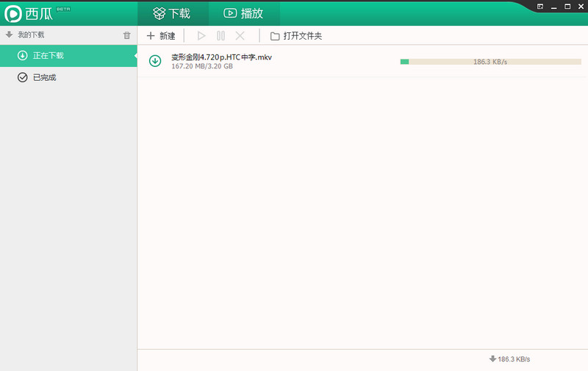Click the delete X icon in toolbar
The height and width of the screenshot is (371, 588).
(240, 35)
